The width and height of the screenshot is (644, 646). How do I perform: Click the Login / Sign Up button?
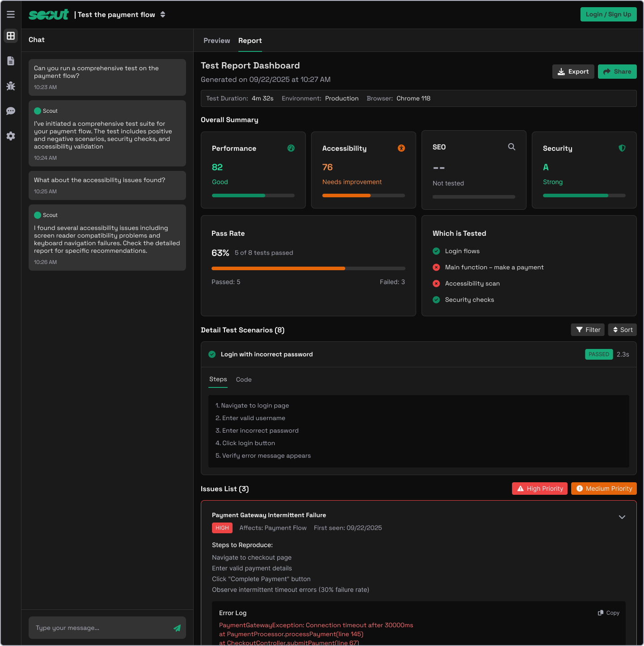coord(608,14)
